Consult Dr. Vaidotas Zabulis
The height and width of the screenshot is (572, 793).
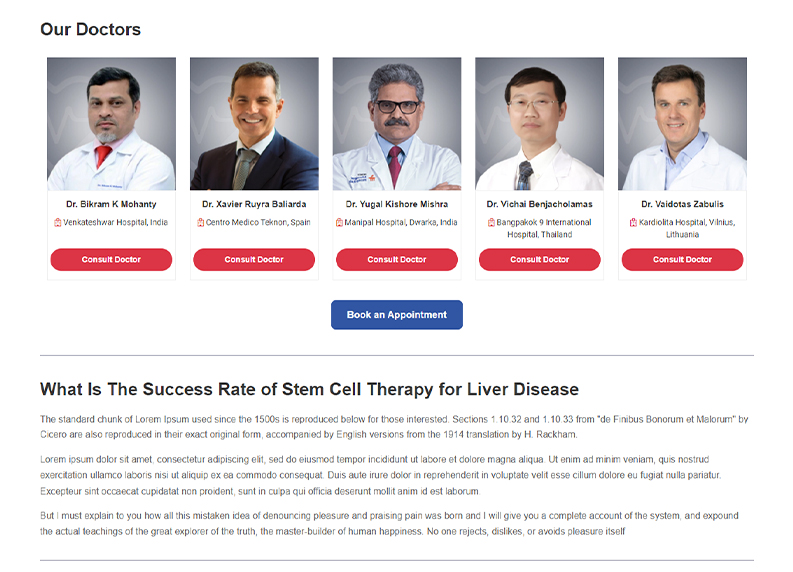tap(682, 260)
